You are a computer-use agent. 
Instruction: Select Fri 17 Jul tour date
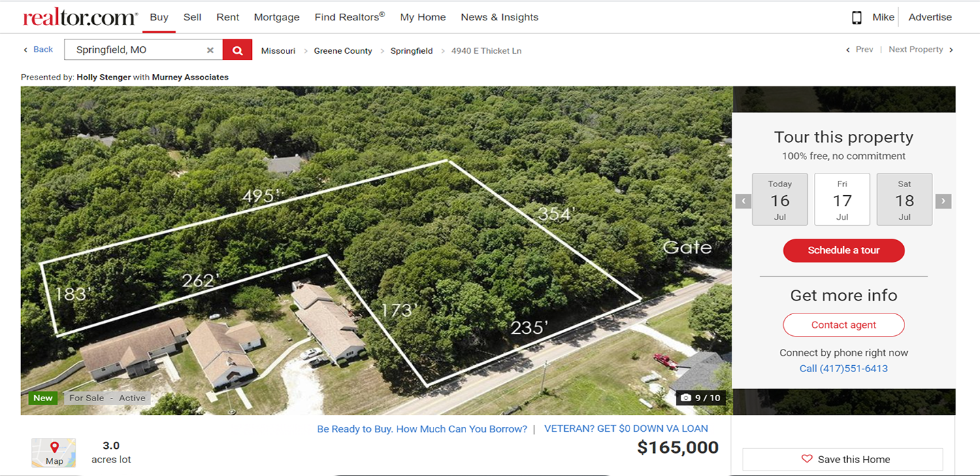[843, 199]
